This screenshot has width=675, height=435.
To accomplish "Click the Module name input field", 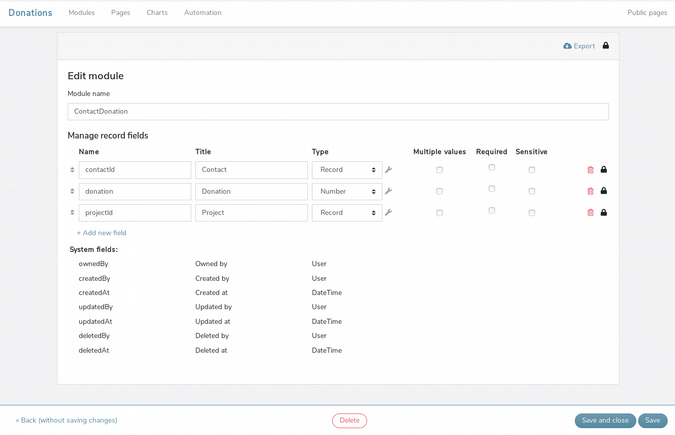I will click(338, 111).
